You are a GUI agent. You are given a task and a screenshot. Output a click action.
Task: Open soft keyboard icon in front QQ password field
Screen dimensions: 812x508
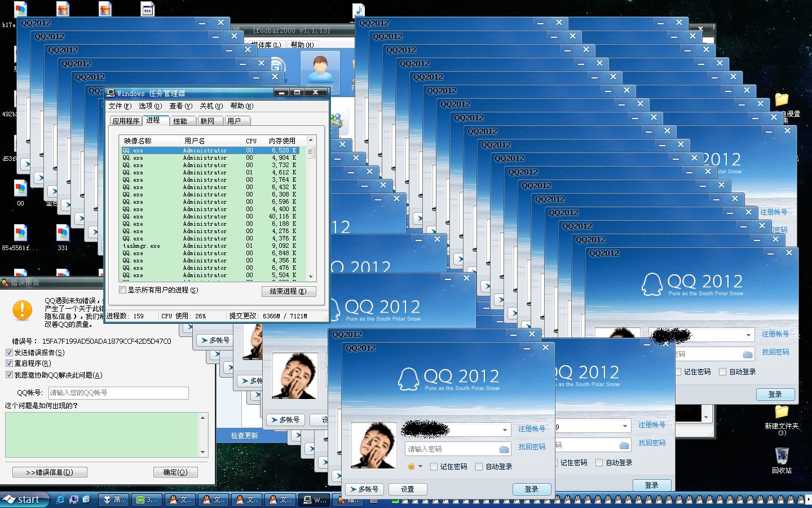pyautogui.click(x=504, y=449)
